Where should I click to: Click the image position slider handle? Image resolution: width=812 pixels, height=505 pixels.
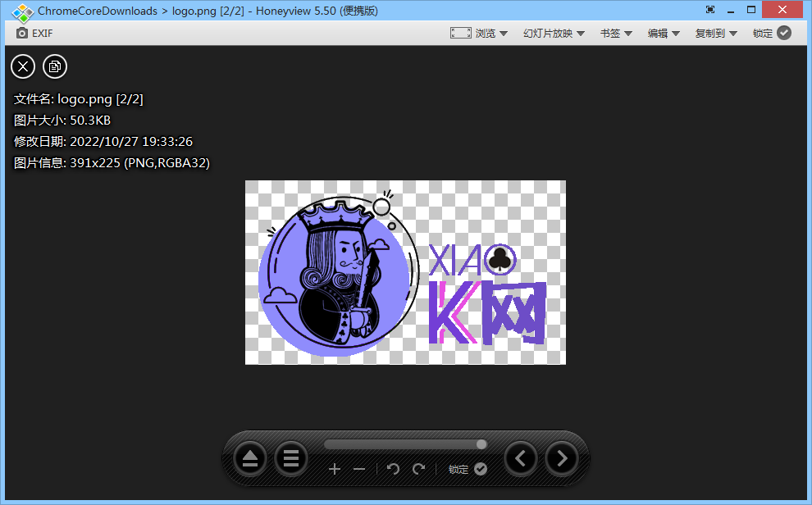[x=481, y=444]
